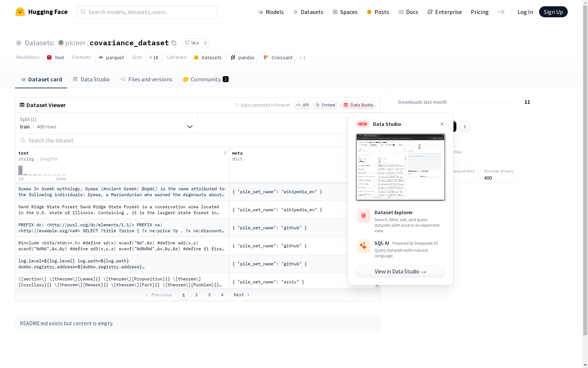Click the text lengths histogram bar
The width and height of the screenshot is (588, 368).
[x=21, y=170]
